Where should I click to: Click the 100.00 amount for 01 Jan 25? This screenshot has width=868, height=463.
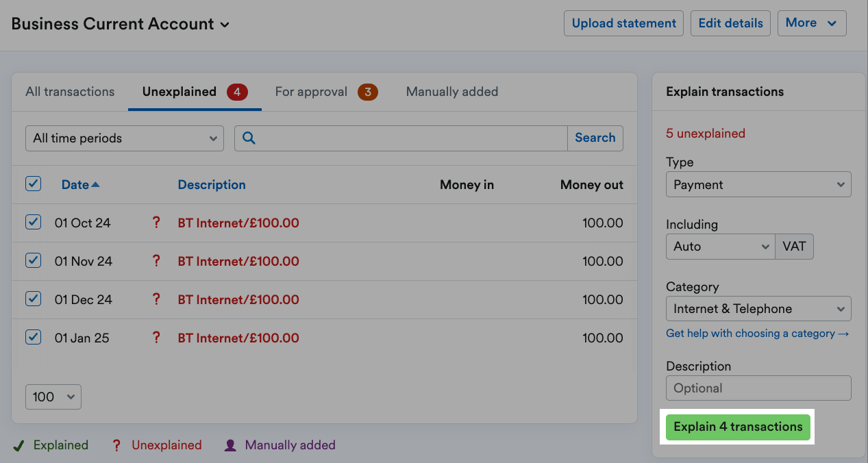coord(603,338)
